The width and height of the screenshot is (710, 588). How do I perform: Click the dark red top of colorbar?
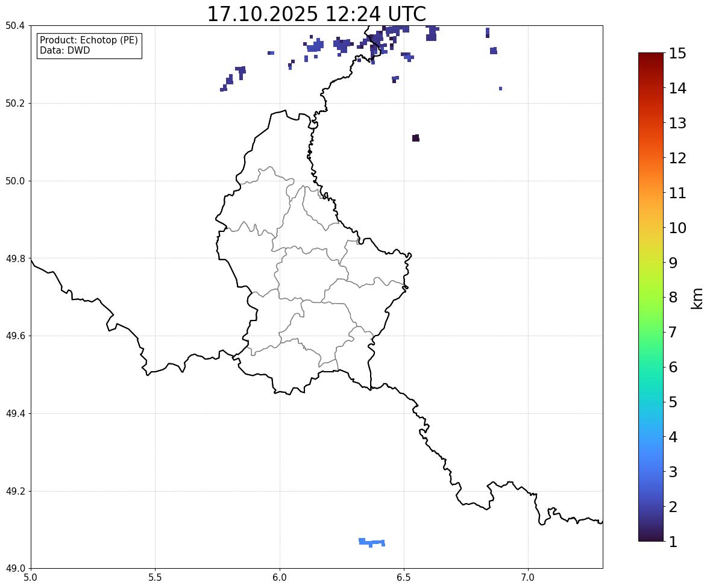pyautogui.click(x=651, y=57)
